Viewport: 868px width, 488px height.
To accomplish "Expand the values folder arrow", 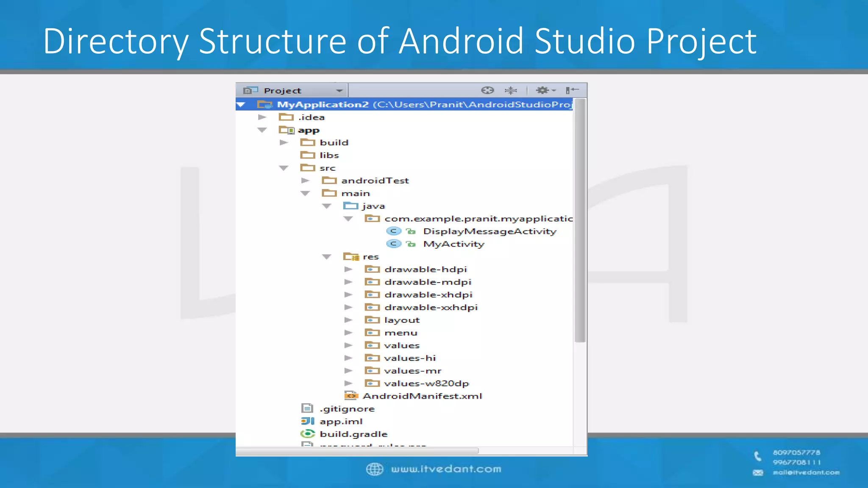I will (x=348, y=346).
